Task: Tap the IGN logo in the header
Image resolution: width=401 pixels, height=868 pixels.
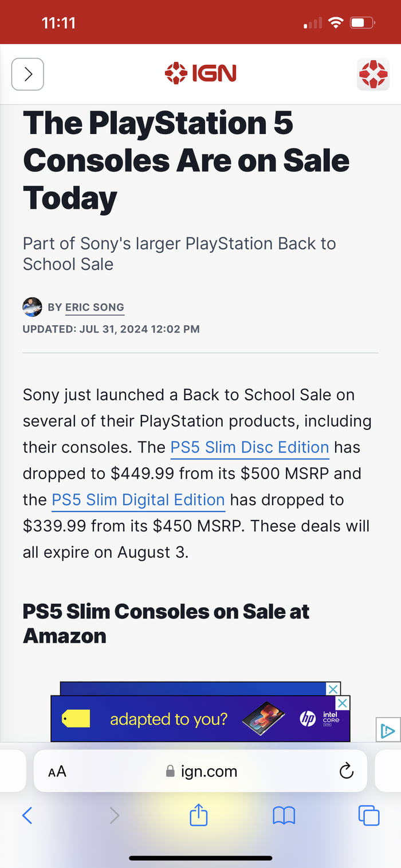Action: 200,73
